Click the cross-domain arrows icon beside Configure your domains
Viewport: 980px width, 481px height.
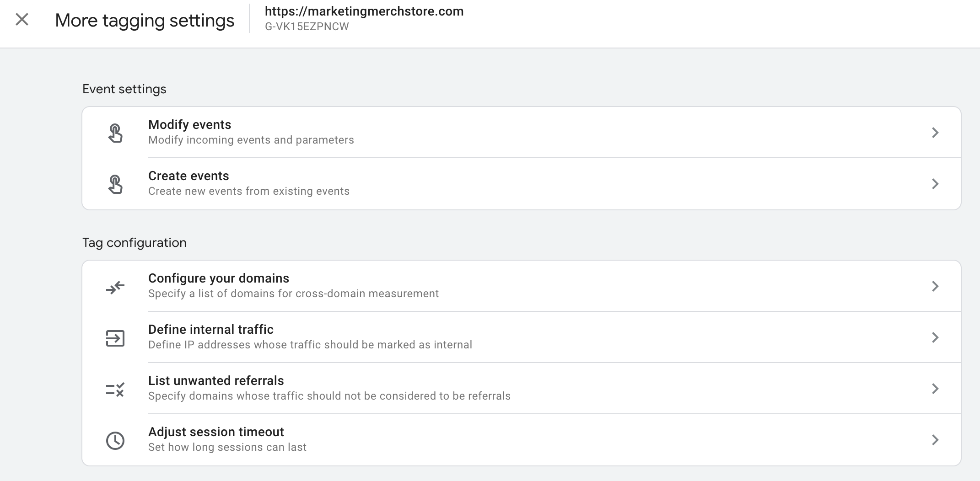tap(116, 286)
